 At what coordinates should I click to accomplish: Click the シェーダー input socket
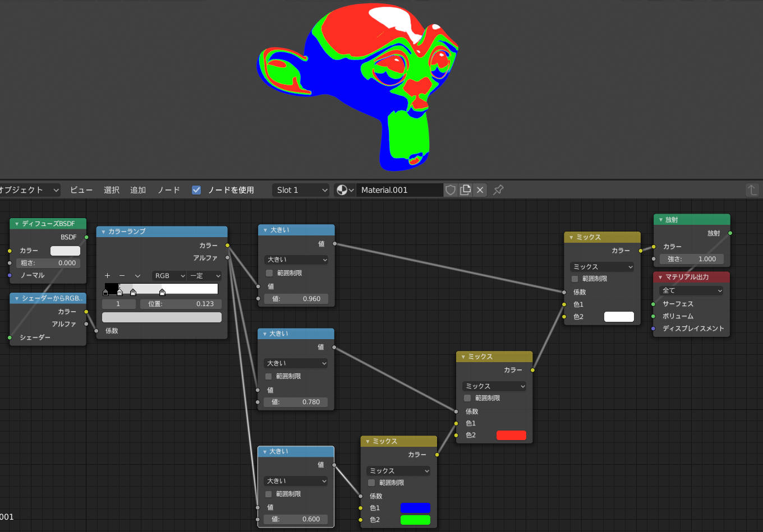(10, 337)
